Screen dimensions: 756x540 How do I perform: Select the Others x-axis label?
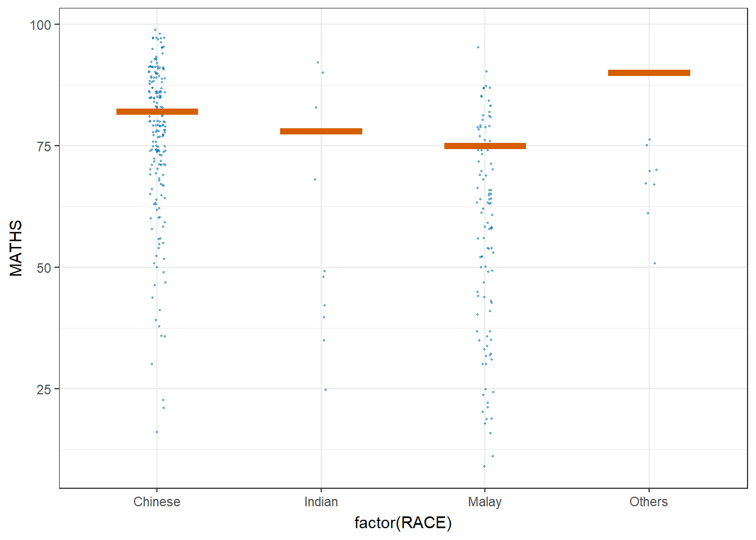[x=649, y=502]
